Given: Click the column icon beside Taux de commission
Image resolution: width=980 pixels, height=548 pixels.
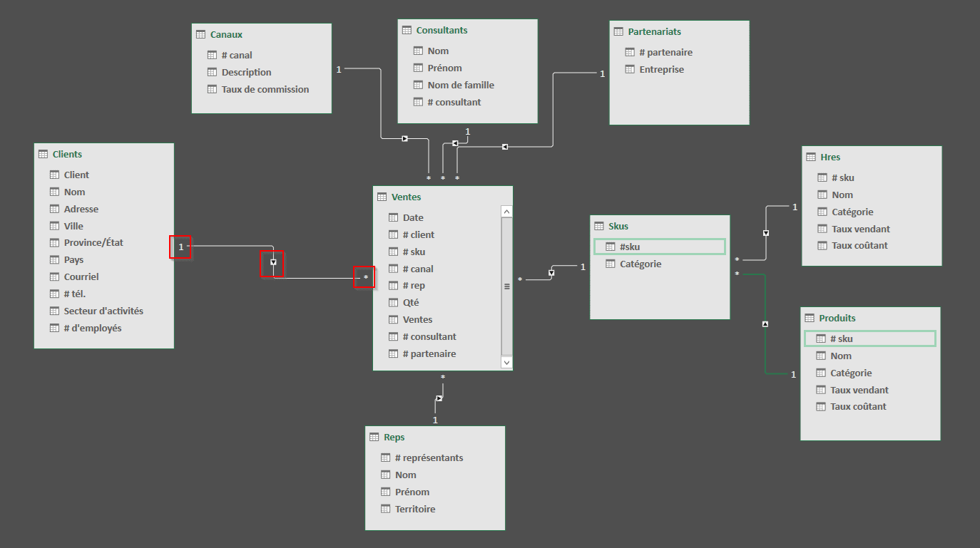Looking at the screenshot, I should click(212, 89).
